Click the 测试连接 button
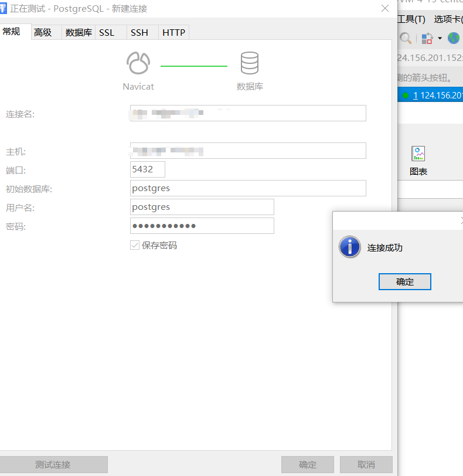The width and height of the screenshot is (463, 476). pyautogui.click(x=53, y=464)
